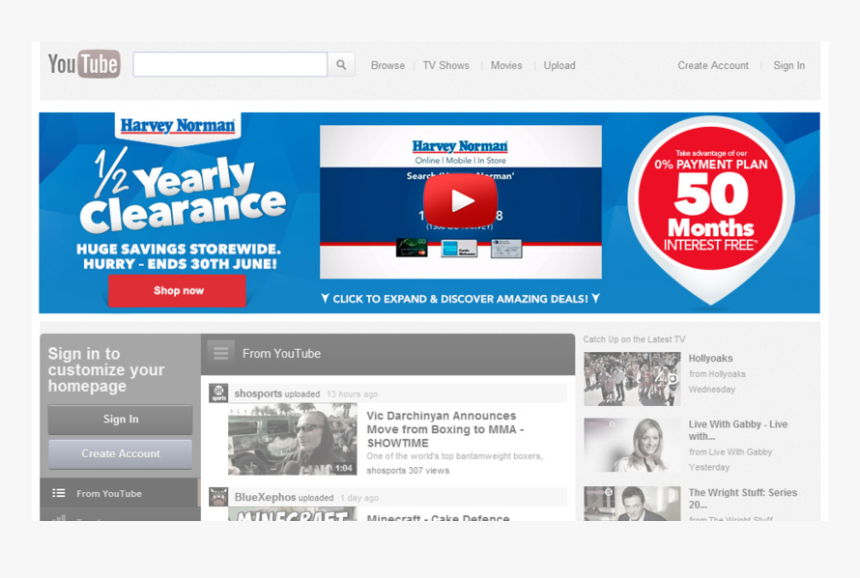Open the TV Shows link
The width and height of the screenshot is (860, 578).
(x=446, y=65)
